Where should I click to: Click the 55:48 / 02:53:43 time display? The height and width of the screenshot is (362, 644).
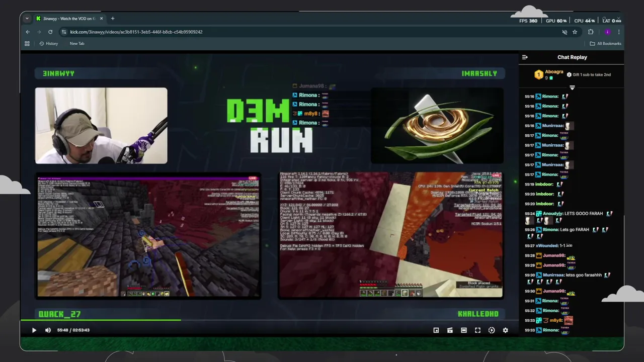(73, 330)
